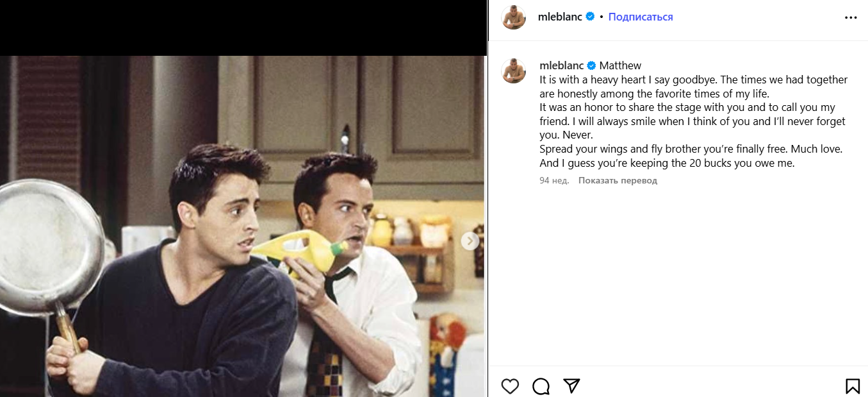Click the yellow bottle in the photo

coord(301,249)
